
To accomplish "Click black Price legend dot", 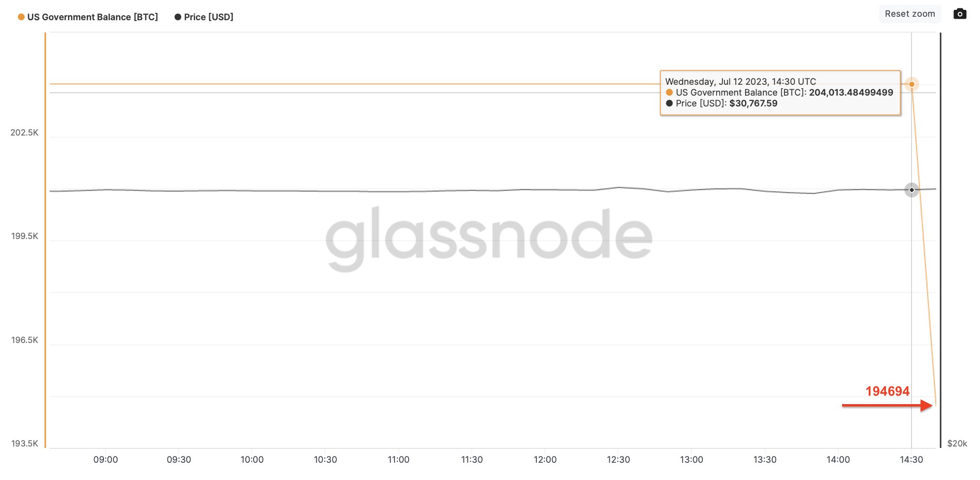I will pyautogui.click(x=178, y=17).
